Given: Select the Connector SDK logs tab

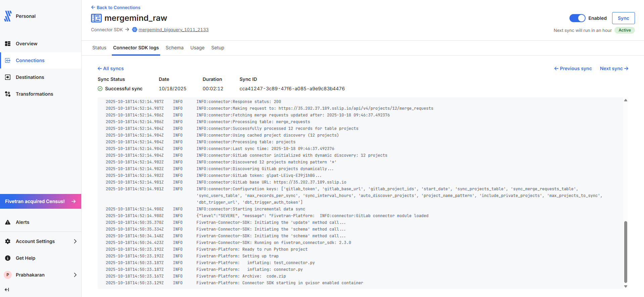Looking at the screenshot, I should click(x=136, y=48).
